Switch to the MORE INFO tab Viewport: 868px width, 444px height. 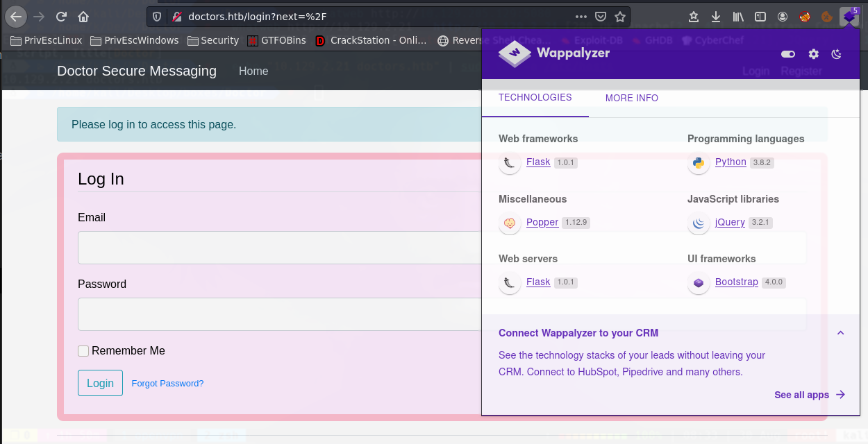[631, 98]
